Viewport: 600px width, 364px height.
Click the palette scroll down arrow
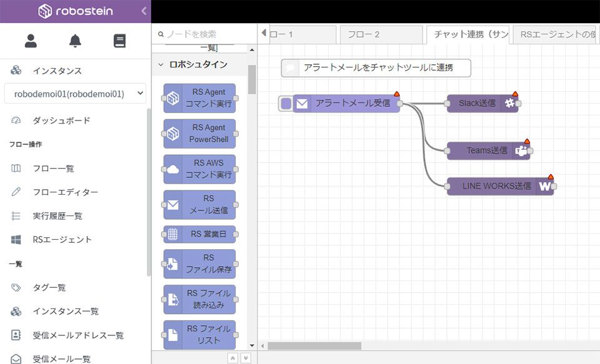pos(252,346)
